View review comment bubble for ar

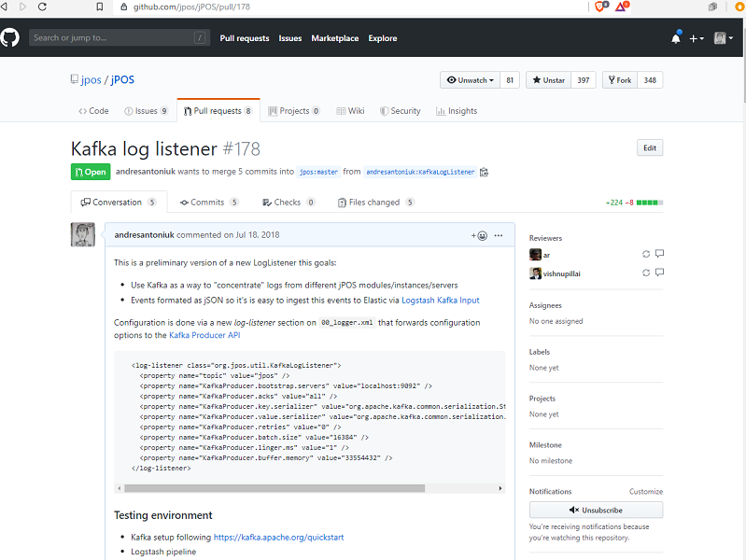659,254
